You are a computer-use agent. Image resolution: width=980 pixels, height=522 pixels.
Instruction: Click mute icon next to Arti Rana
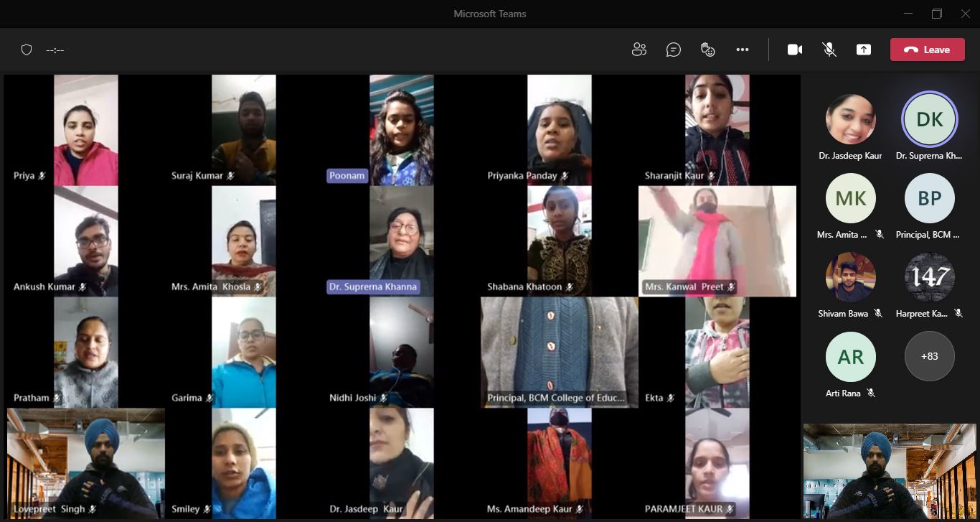[x=871, y=393]
